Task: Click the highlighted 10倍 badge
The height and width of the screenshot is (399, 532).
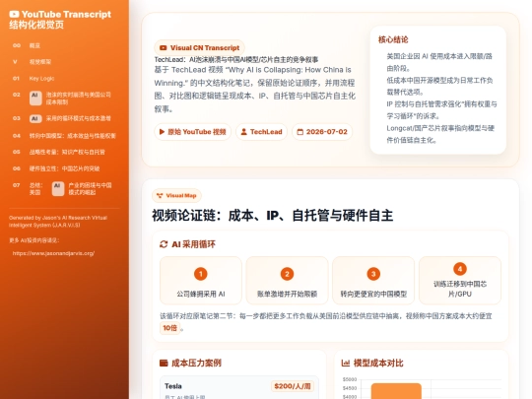Action: (x=169, y=328)
